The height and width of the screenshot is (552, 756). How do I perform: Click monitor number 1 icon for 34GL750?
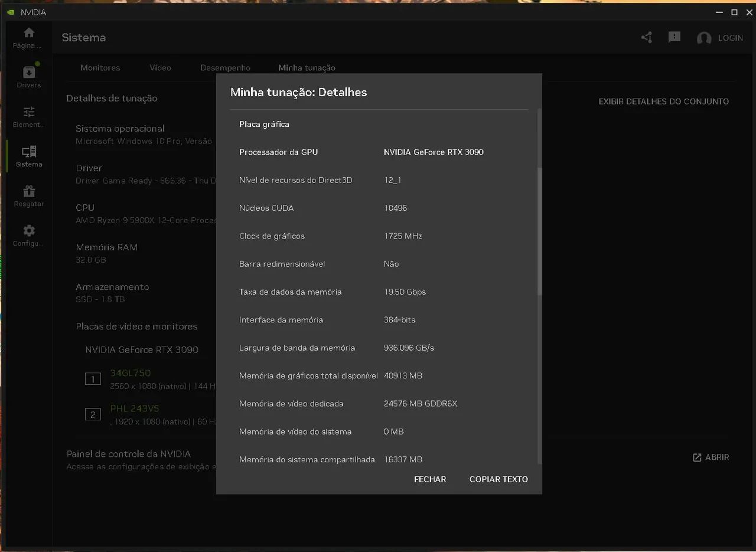click(x=93, y=379)
